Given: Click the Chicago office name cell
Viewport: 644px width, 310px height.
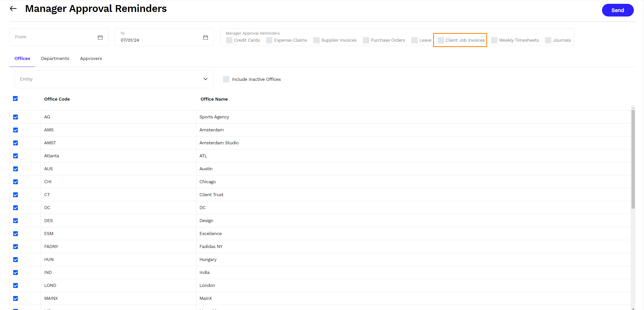Looking at the screenshot, I should (413, 182).
